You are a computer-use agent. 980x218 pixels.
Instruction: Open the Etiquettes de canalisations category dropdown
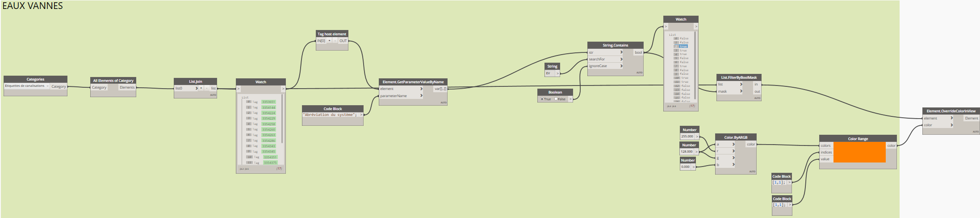(47, 86)
